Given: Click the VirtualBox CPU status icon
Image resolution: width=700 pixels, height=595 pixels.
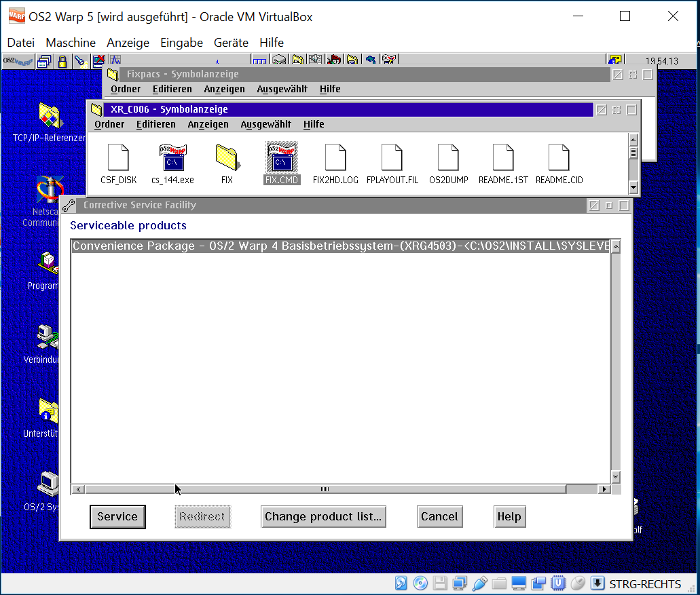Looking at the screenshot, I should tap(558, 583).
